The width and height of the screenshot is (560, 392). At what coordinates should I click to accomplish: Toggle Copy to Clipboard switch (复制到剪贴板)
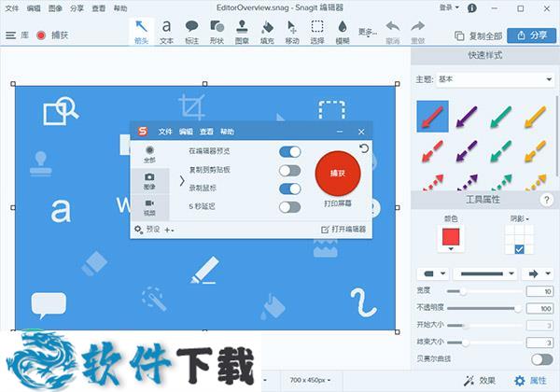point(289,170)
